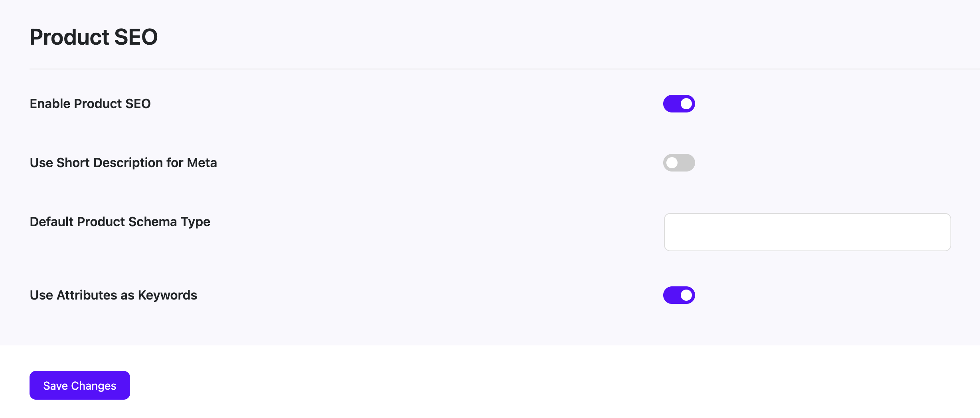Click the Use Short Description for Meta label
This screenshot has height=418, width=980.
123,163
